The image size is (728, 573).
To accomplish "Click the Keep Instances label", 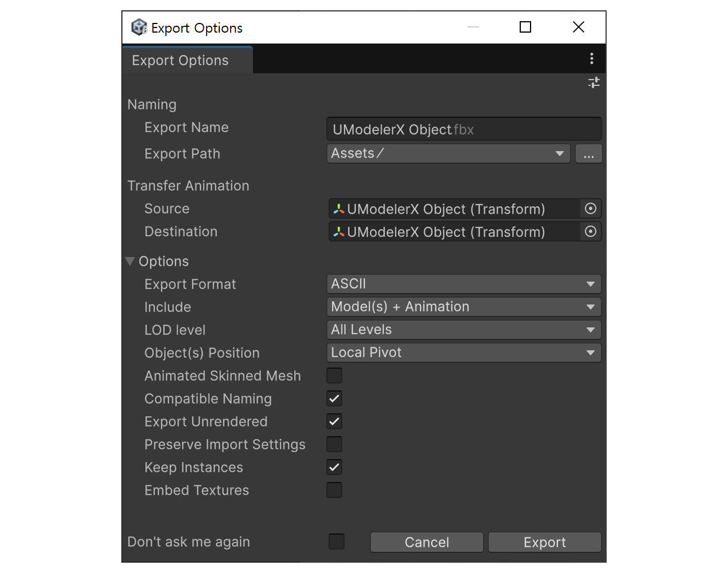I will pos(194,468).
